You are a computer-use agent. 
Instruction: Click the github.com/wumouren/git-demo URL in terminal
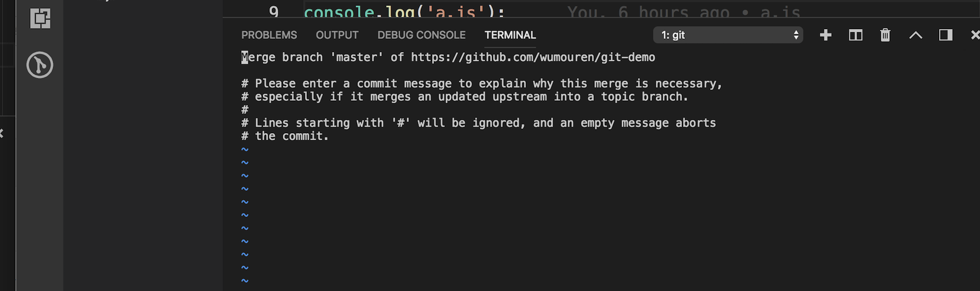pyautogui.click(x=533, y=57)
